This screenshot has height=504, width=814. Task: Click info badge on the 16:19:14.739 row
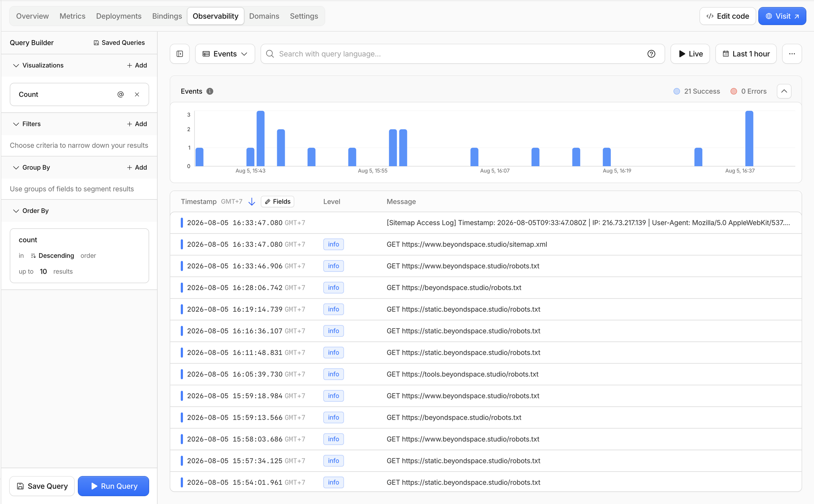[333, 309]
